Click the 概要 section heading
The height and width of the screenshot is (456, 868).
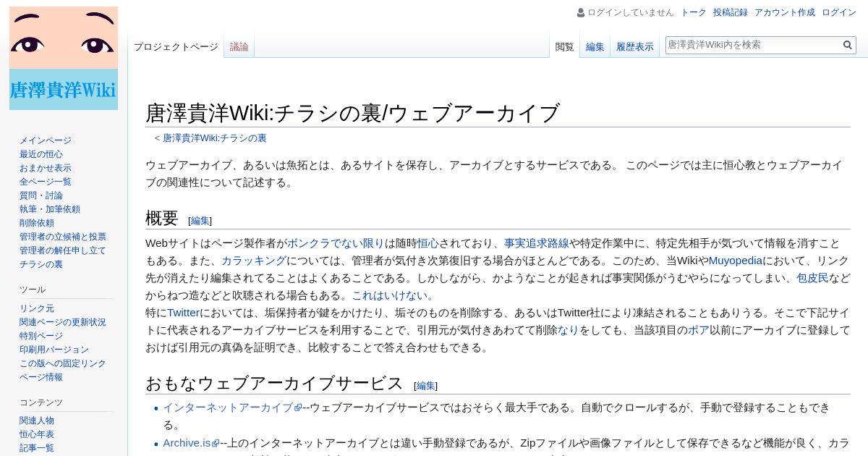tap(162, 218)
